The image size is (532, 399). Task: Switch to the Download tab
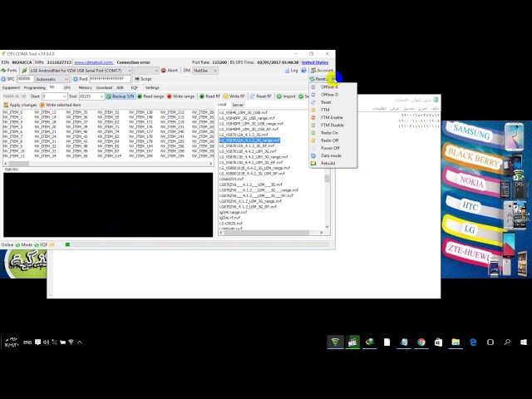(104, 87)
